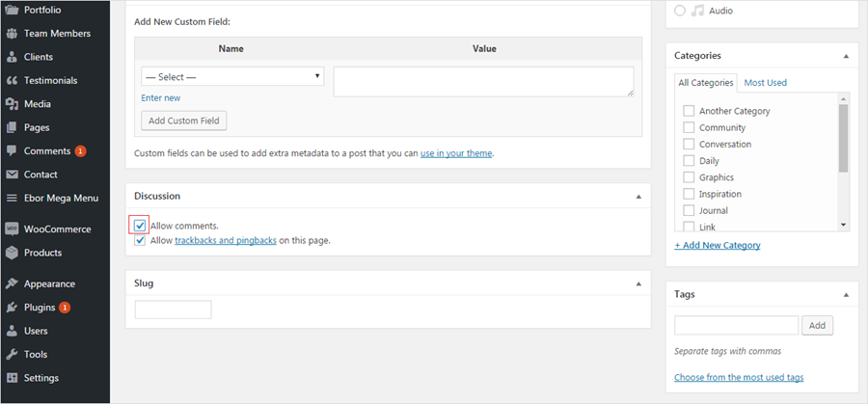Toggle Allow trackbacks and pingbacks checkbox

pyautogui.click(x=140, y=241)
